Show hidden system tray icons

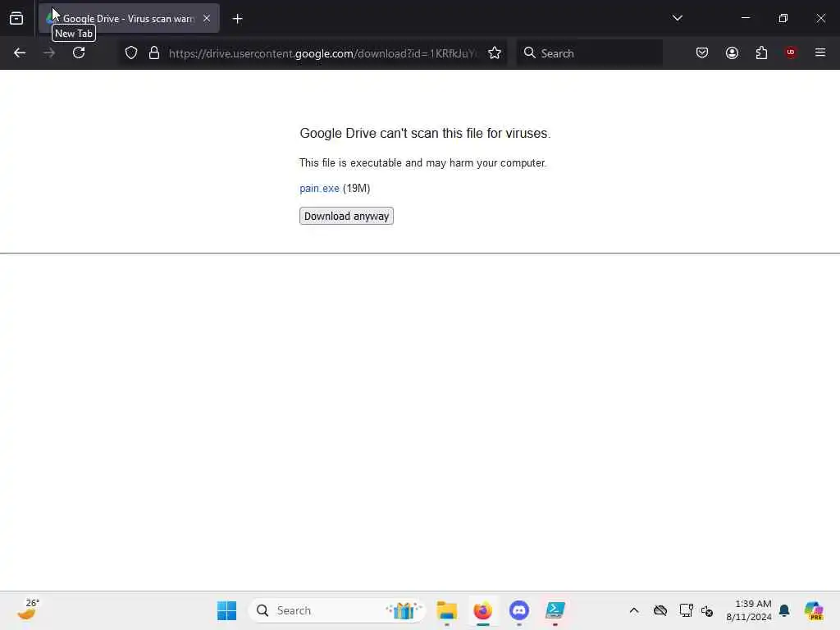pyautogui.click(x=634, y=610)
